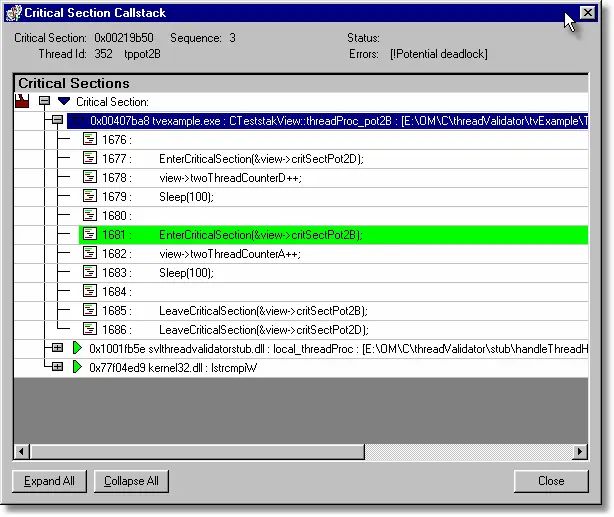The width and height of the screenshot is (614, 517).
Task: Click source line icon for line 1680
Action: tap(90, 215)
